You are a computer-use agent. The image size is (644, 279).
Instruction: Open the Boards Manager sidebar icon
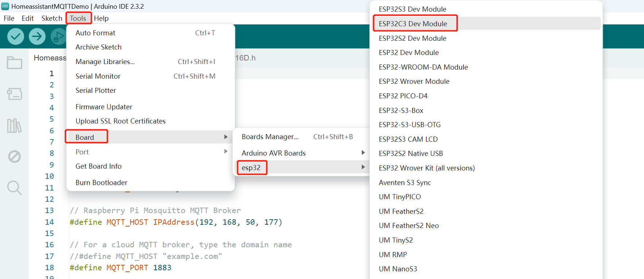click(15, 94)
